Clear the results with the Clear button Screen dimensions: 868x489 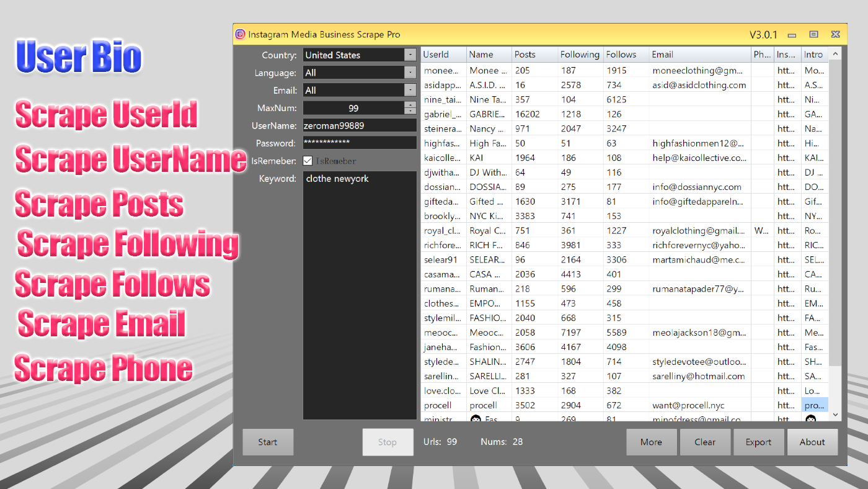pos(705,442)
